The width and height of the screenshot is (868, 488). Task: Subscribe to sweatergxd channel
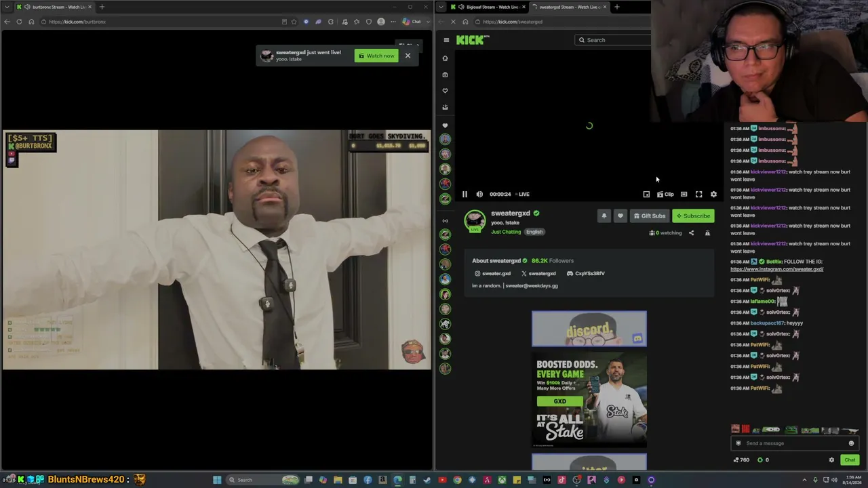click(693, 216)
